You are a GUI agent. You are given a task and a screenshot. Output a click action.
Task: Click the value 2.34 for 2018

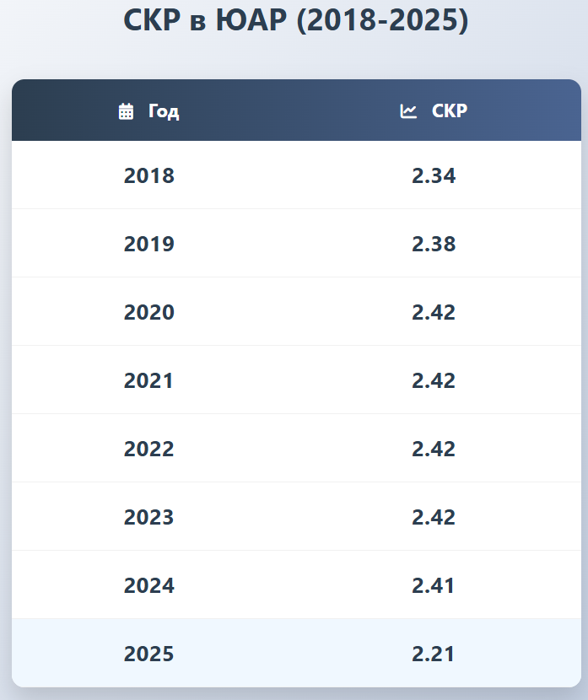pyautogui.click(x=434, y=175)
